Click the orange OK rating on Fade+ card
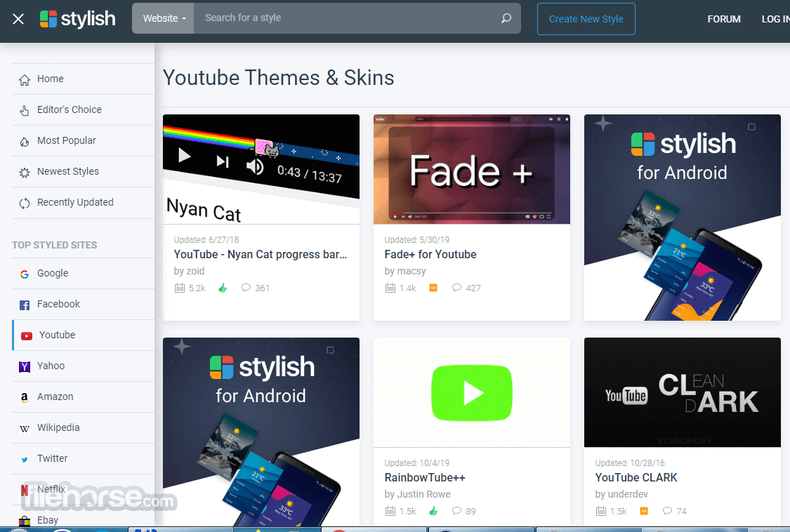This screenshot has width=790, height=532. coord(433,288)
